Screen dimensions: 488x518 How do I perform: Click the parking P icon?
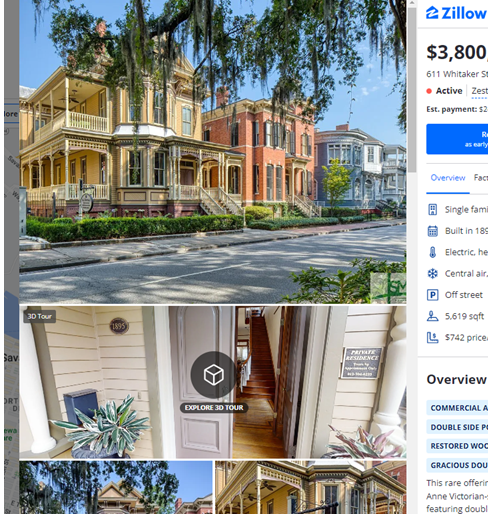[432, 295]
